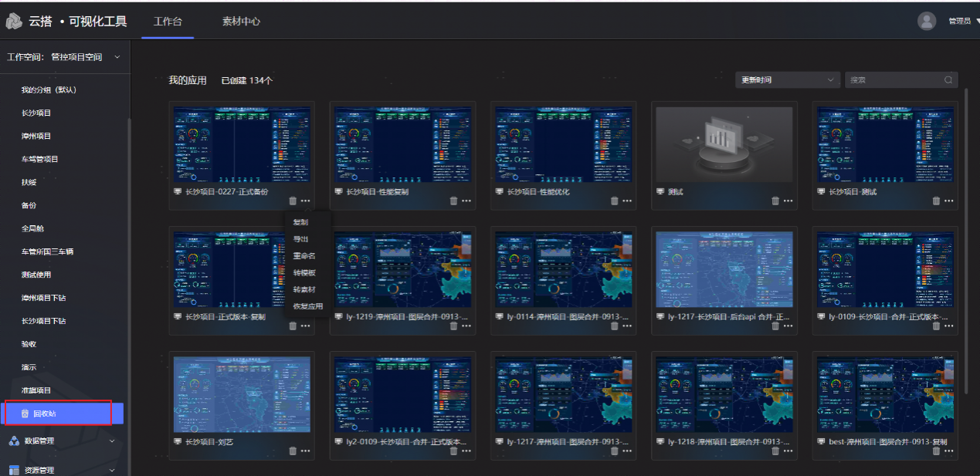Click the user avatar icon at top right
This screenshot has height=476, width=980.
tap(927, 21)
